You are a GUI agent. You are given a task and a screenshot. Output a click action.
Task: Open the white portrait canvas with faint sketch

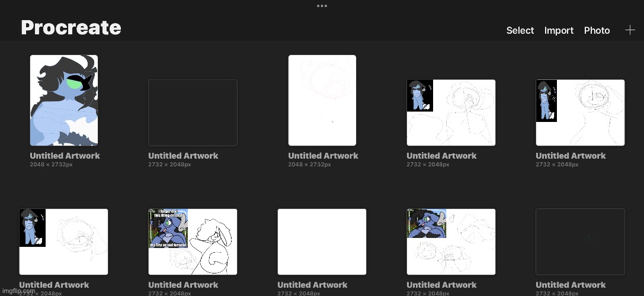click(x=322, y=100)
